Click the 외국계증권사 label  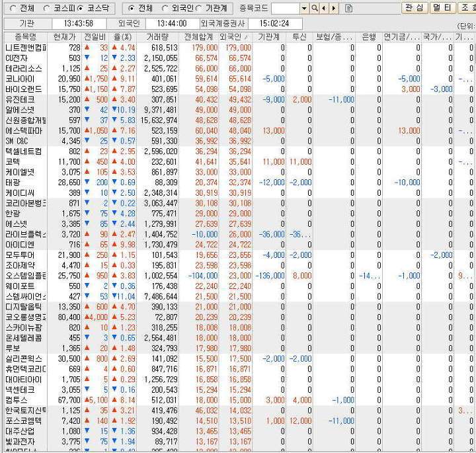223,23
